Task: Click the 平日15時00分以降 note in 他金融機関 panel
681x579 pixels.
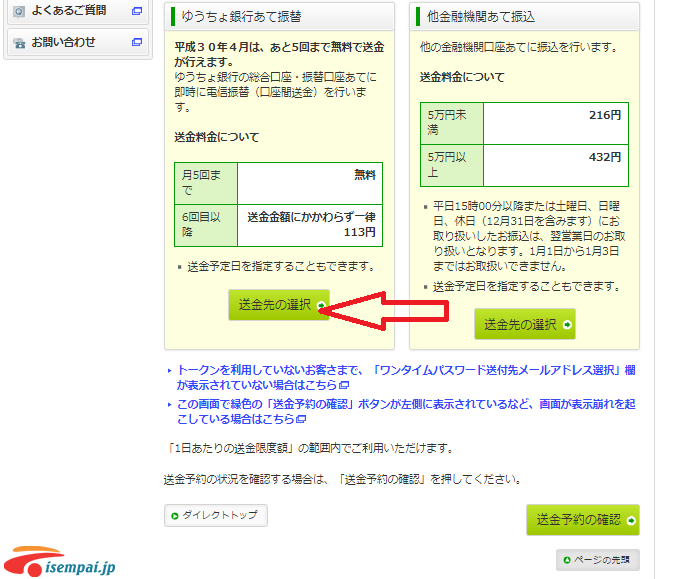Action: pyautogui.click(x=529, y=236)
